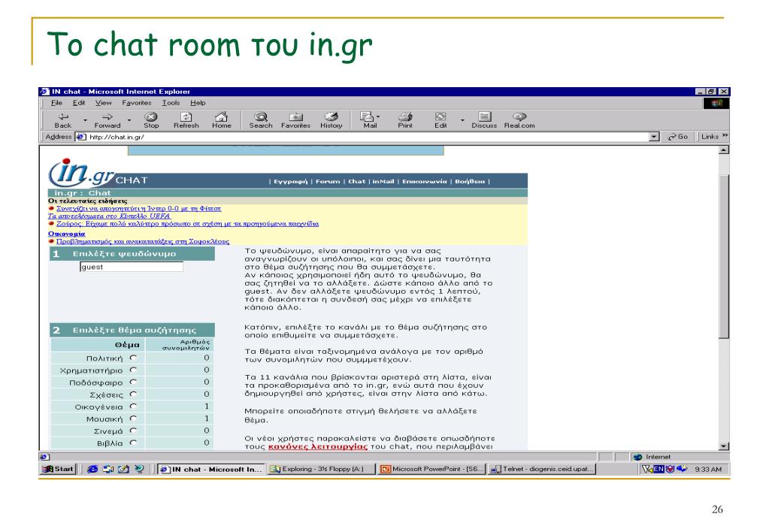Open Favorites from the toolbar
Screen dimensions: 769x532
(x=295, y=120)
